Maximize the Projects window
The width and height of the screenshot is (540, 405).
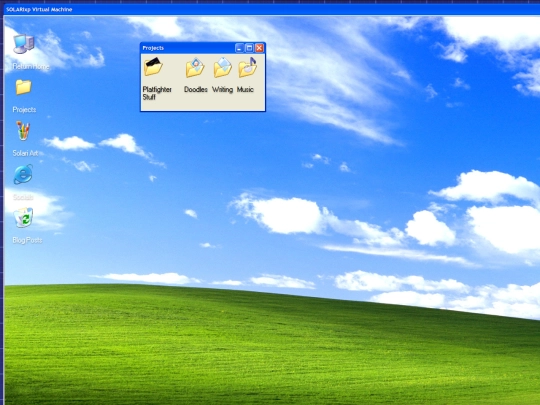tap(249, 48)
